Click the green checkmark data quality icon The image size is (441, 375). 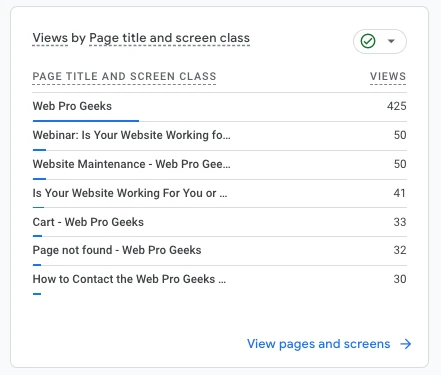(x=368, y=41)
